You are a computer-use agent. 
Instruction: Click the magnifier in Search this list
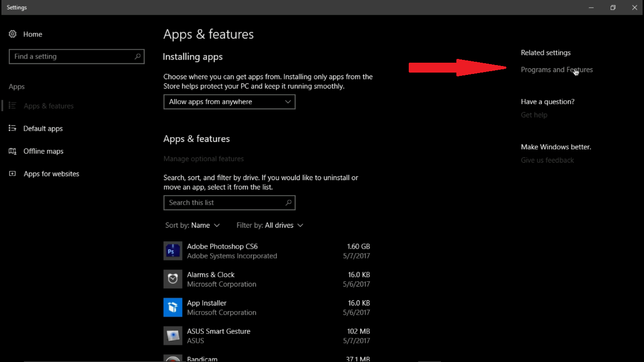pos(289,203)
